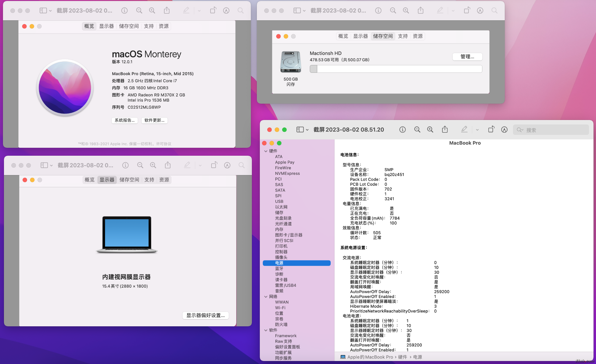Click the sidebar view icon in the 08.51.20 window
Image resolution: width=596 pixels, height=364 pixels.
click(300, 130)
